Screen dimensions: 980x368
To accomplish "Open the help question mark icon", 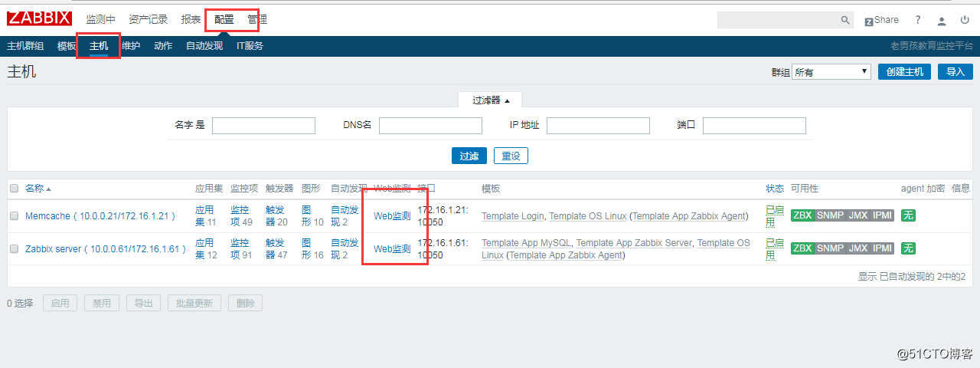I will click(x=918, y=20).
